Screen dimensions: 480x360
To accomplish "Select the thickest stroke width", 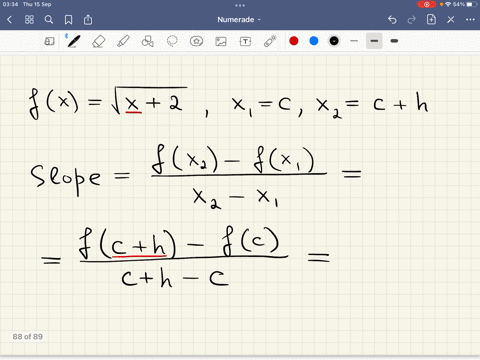I will point(394,41).
